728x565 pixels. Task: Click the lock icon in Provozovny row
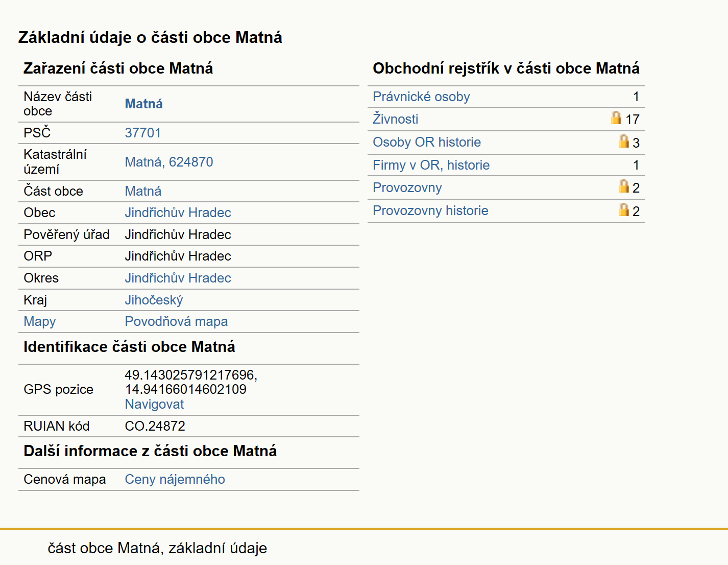point(623,186)
